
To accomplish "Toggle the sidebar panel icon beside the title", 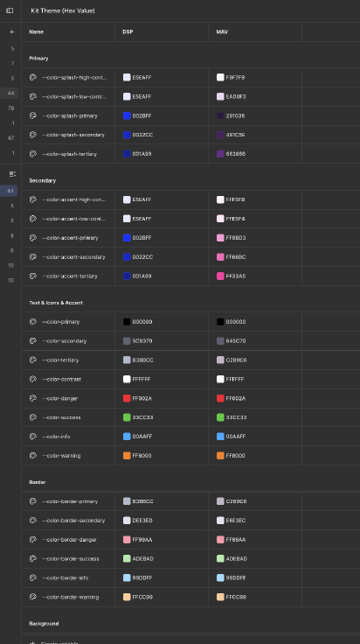I will coord(10,10).
